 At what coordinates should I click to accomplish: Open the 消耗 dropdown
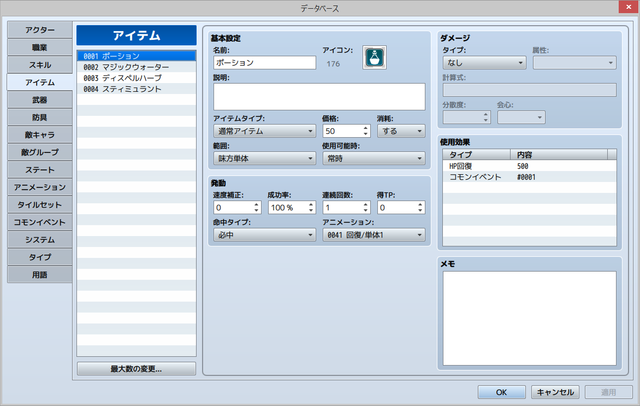(x=401, y=131)
